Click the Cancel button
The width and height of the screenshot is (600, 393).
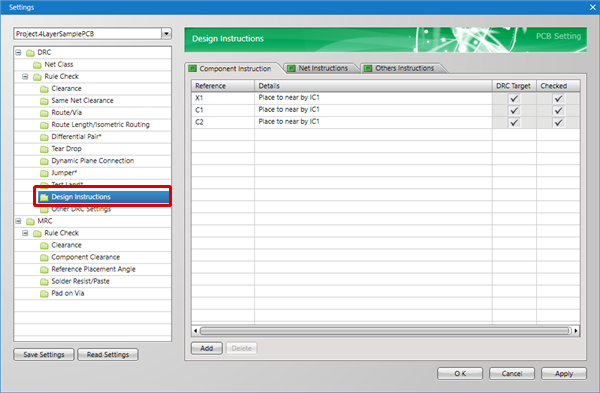(512, 373)
